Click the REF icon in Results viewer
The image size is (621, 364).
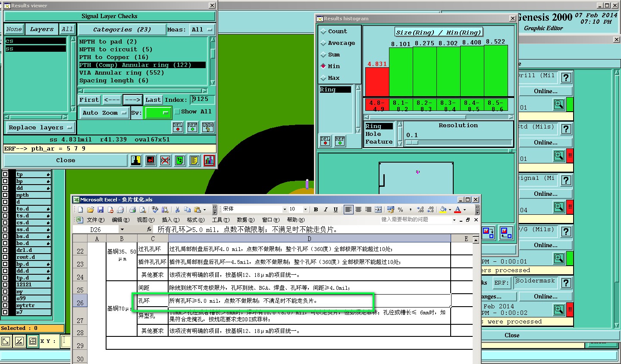pyautogui.click(x=192, y=127)
